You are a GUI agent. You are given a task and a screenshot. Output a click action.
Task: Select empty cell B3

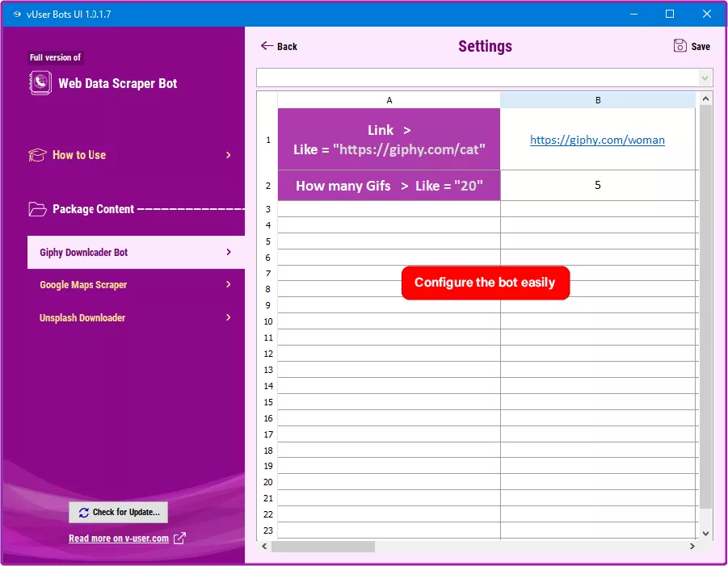(598, 209)
